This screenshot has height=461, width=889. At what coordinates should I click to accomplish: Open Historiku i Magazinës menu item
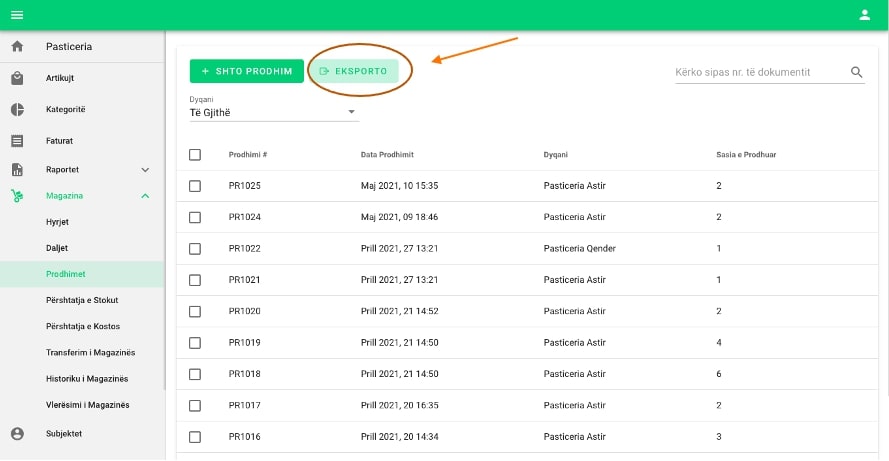(x=87, y=379)
